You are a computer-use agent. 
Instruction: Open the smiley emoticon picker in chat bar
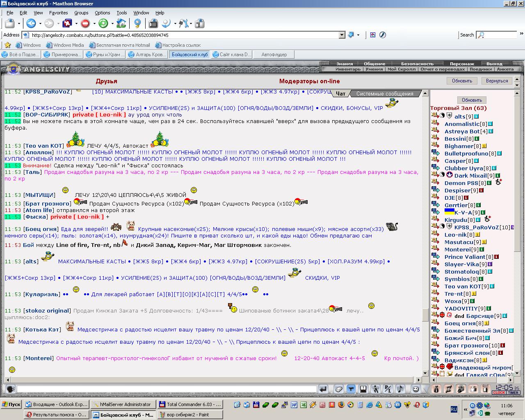[416, 389]
